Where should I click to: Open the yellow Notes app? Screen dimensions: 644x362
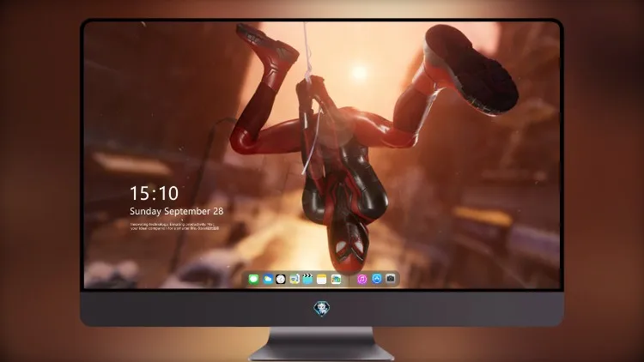pos(322,280)
